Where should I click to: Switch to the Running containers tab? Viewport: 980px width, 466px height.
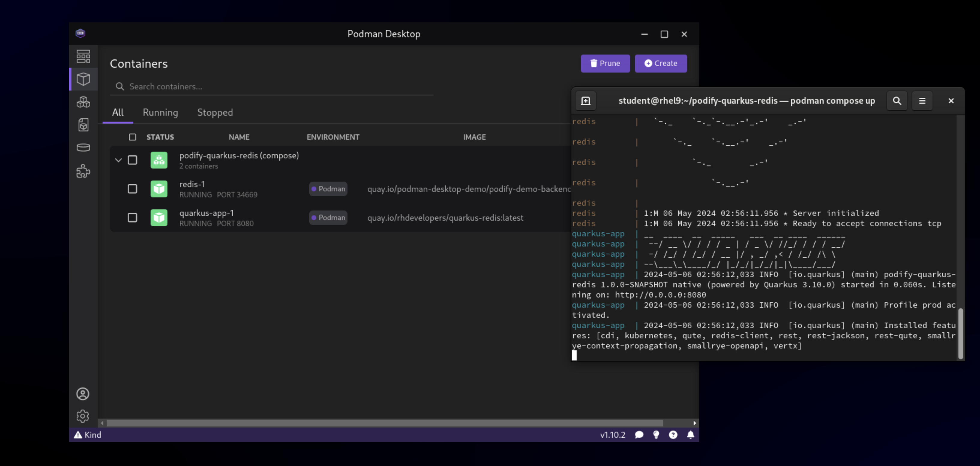(160, 112)
